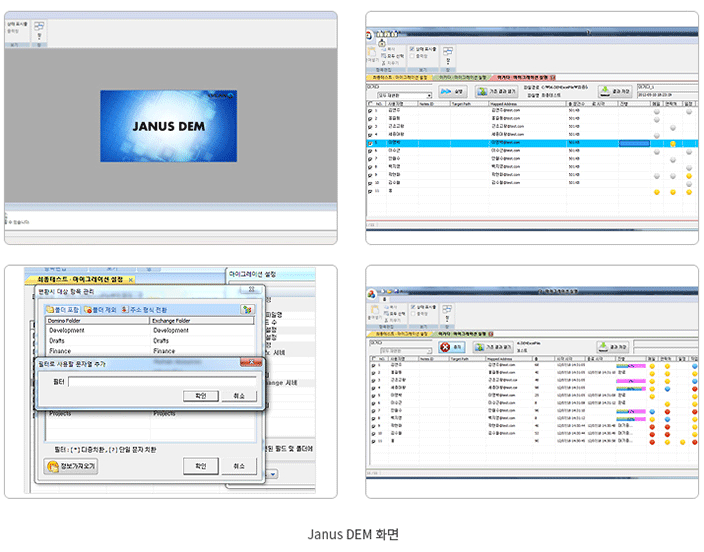This screenshot has width=704, height=552.
Task: Click the save results icon in top-right window
Action: click(x=605, y=92)
